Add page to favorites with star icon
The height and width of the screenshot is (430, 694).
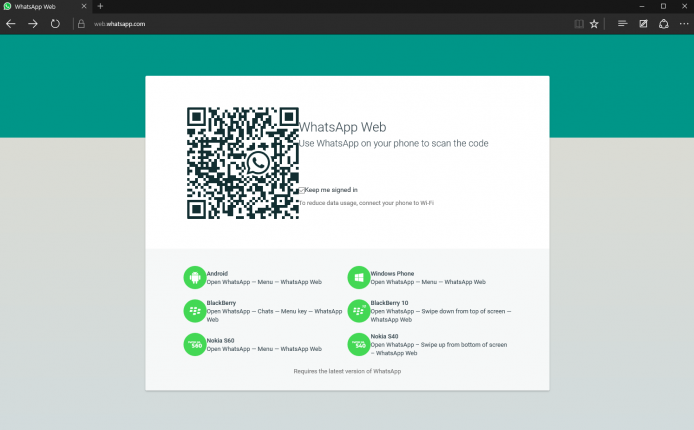[594, 24]
